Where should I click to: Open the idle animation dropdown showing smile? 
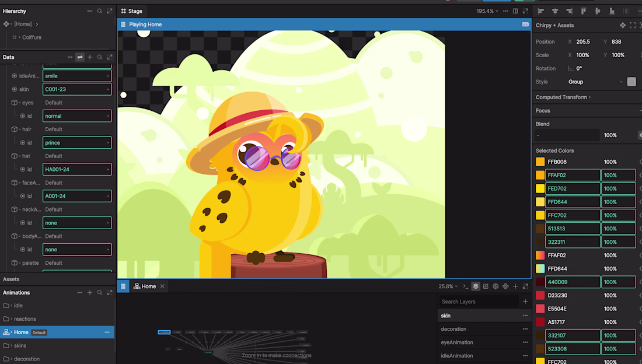pos(77,76)
